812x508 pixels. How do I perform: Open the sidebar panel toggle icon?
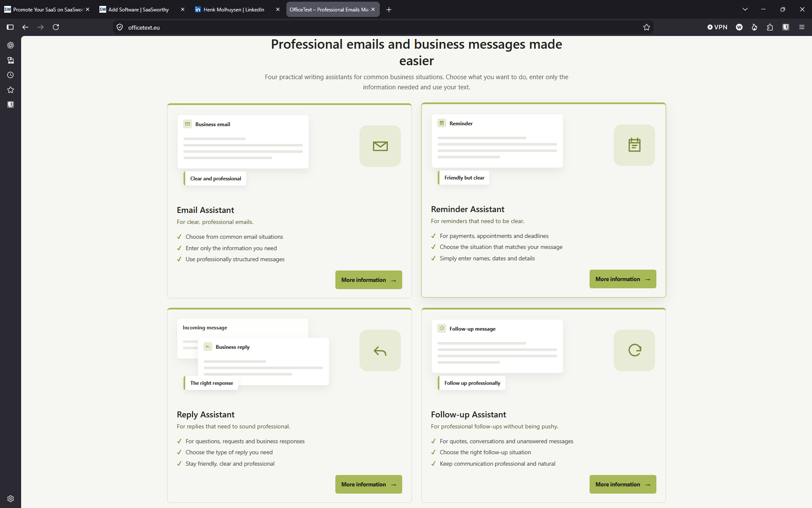(11, 27)
